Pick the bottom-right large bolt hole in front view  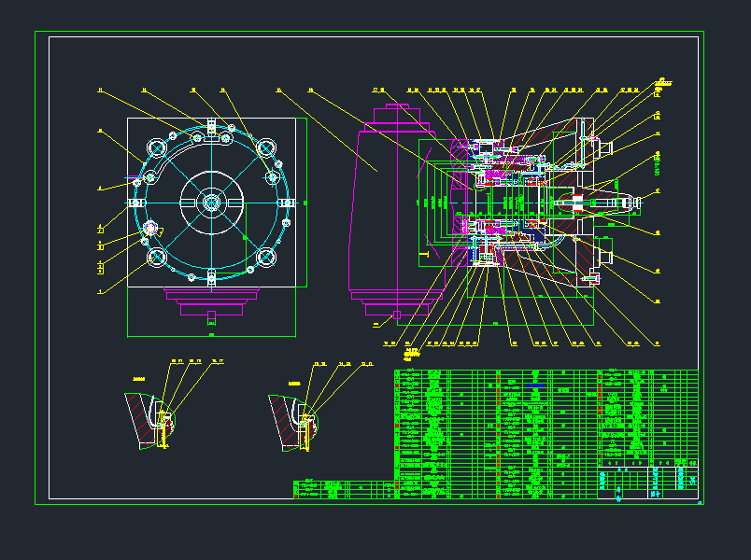pos(267,257)
